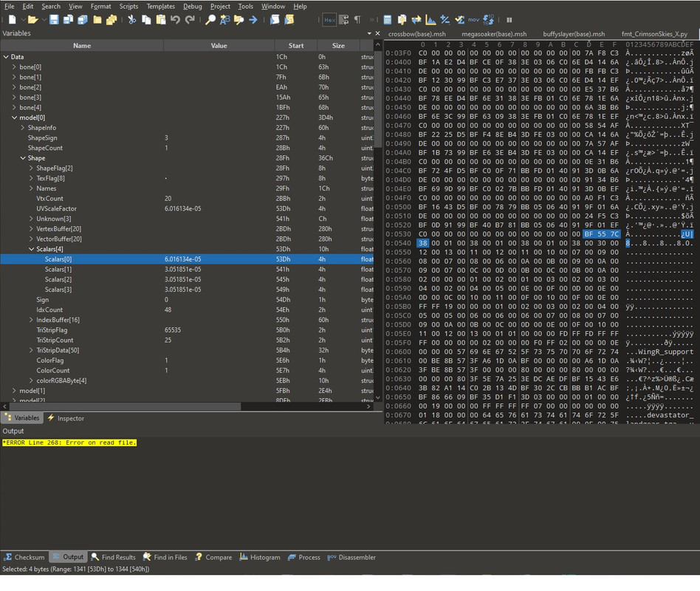
Task: Click the Goto arrow icon
Action: point(253,20)
